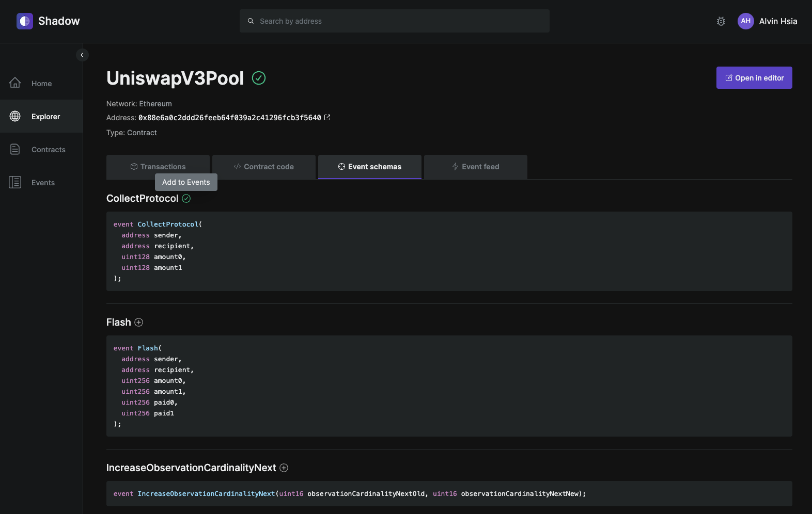Open Events list in the sidebar
Image resolution: width=812 pixels, height=514 pixels.
point(43,183)
